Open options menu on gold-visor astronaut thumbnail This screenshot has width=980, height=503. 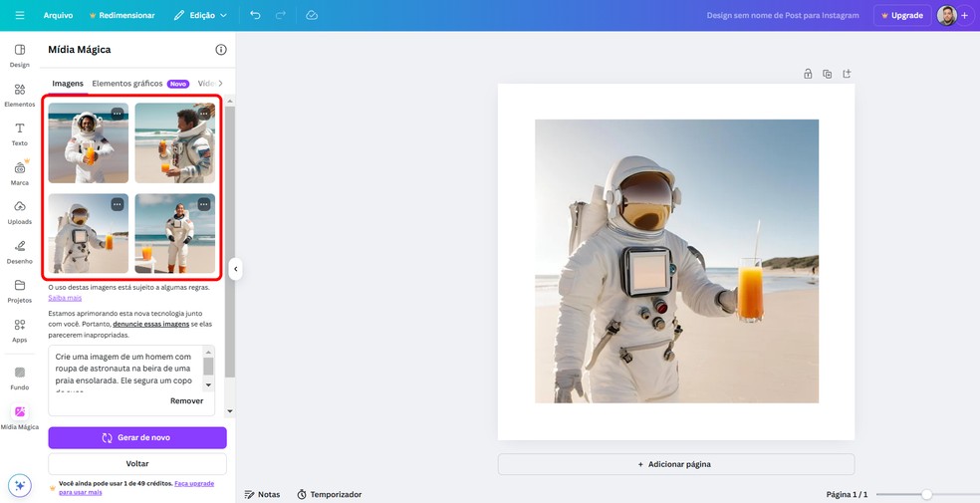[117, 204]
